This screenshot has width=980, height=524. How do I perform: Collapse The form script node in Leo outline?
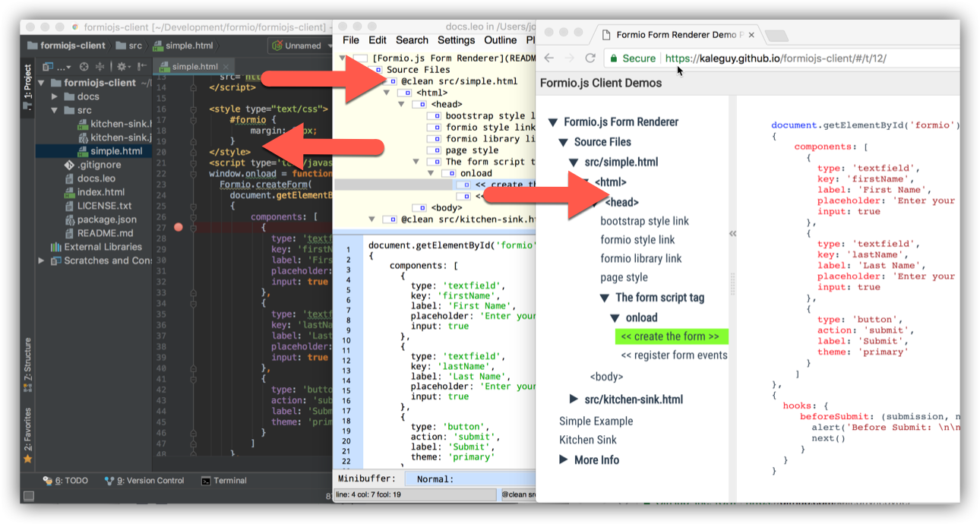pyautogui.click(x=416, y=162)
